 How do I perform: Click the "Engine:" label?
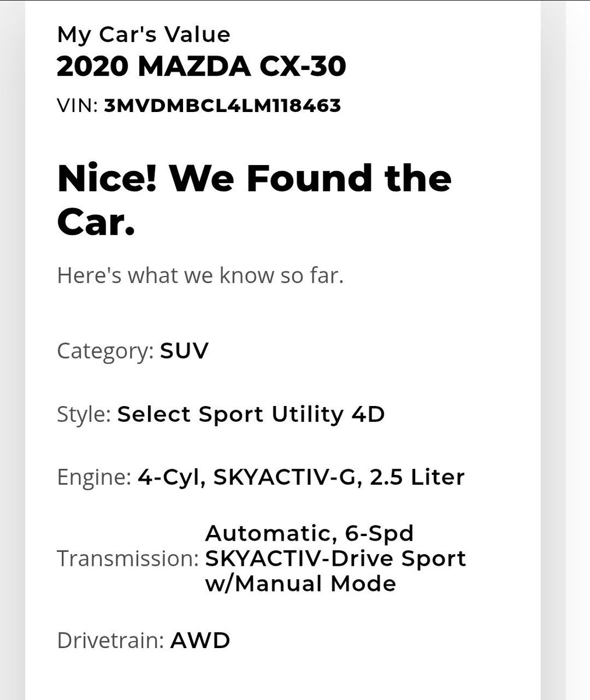(x=94, y=477)
